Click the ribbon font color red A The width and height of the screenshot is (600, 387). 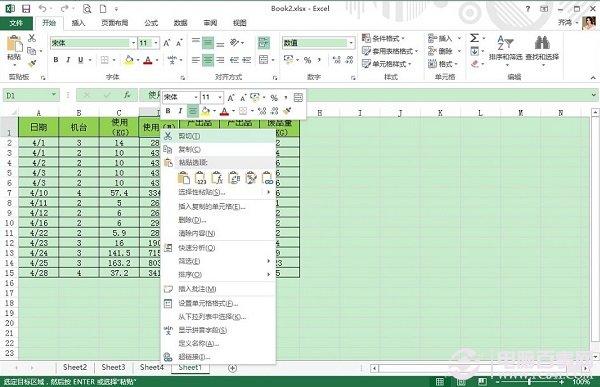[x=148, y=60]
